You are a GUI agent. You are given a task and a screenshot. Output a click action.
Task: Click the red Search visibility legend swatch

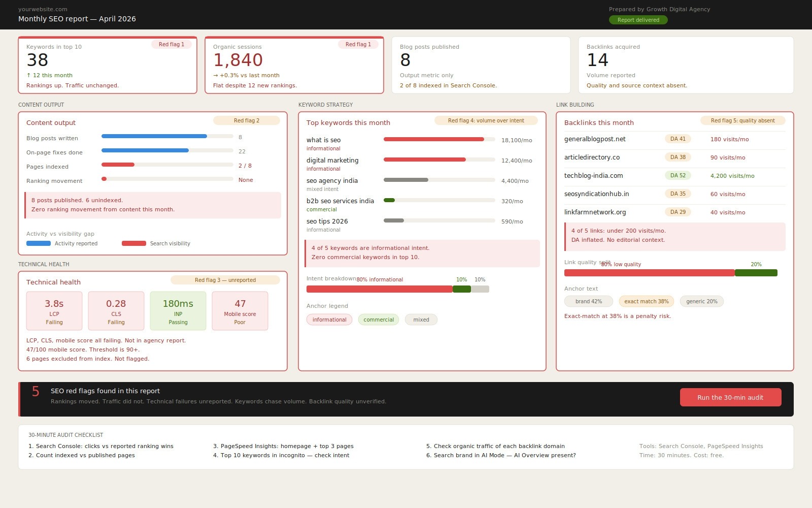[134, 243]
